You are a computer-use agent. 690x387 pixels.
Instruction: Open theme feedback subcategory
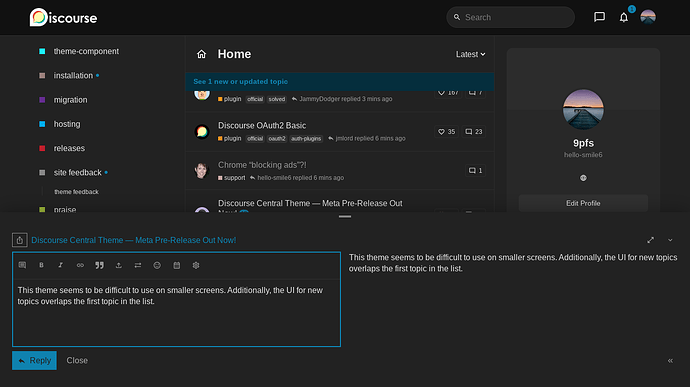click(76, 192)
